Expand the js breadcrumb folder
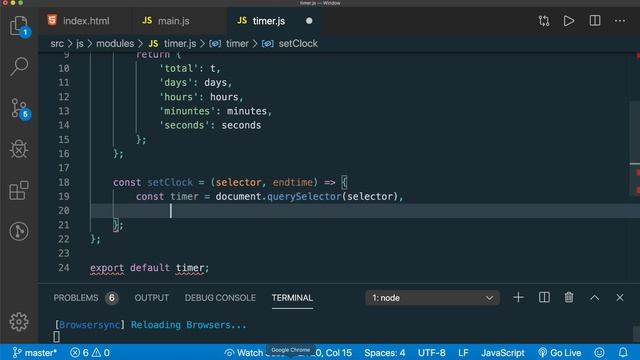The image size is (640, 360). pyautogui.click(x=80, y=43)
